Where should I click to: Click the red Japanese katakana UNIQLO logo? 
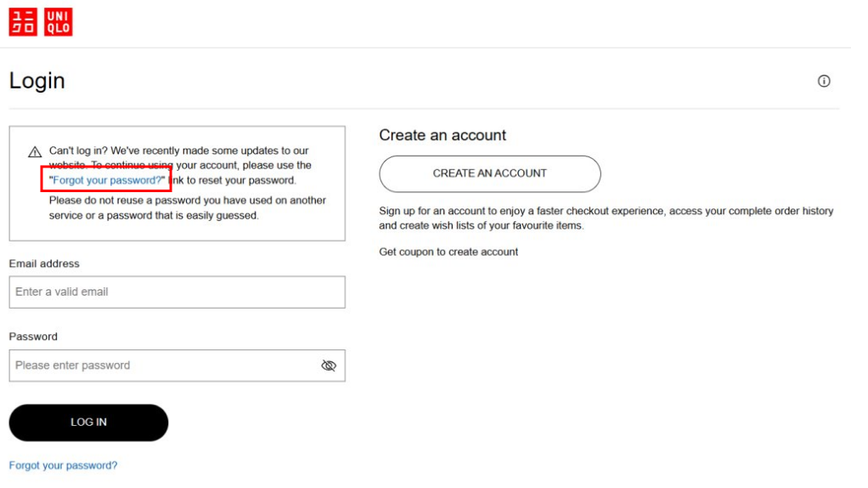[23, 22]
